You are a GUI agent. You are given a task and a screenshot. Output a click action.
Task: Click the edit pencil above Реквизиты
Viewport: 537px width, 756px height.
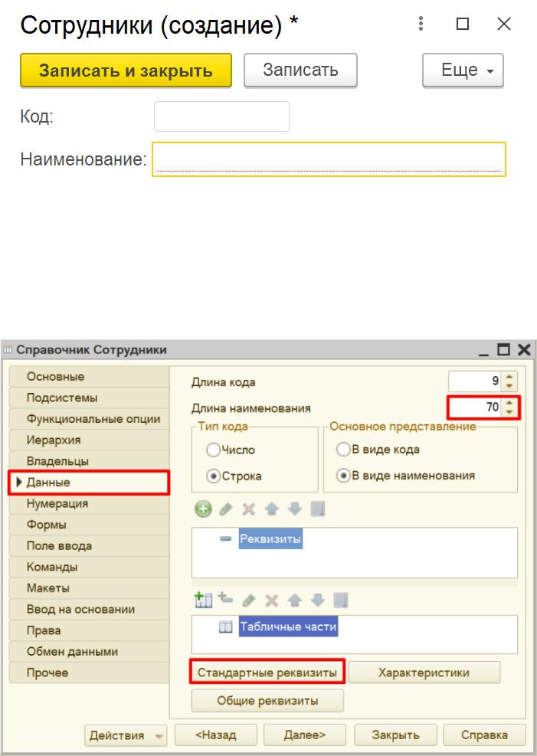pyautogui.click(x=225, y=509)
